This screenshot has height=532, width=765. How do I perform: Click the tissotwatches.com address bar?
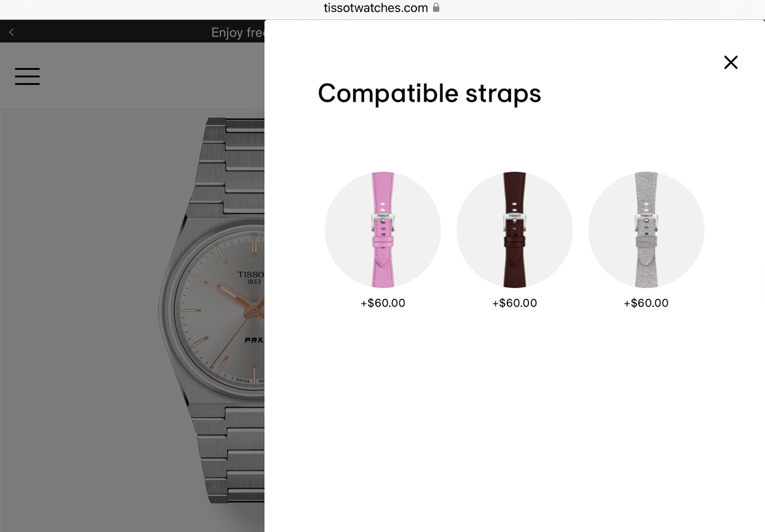[382, 8]
